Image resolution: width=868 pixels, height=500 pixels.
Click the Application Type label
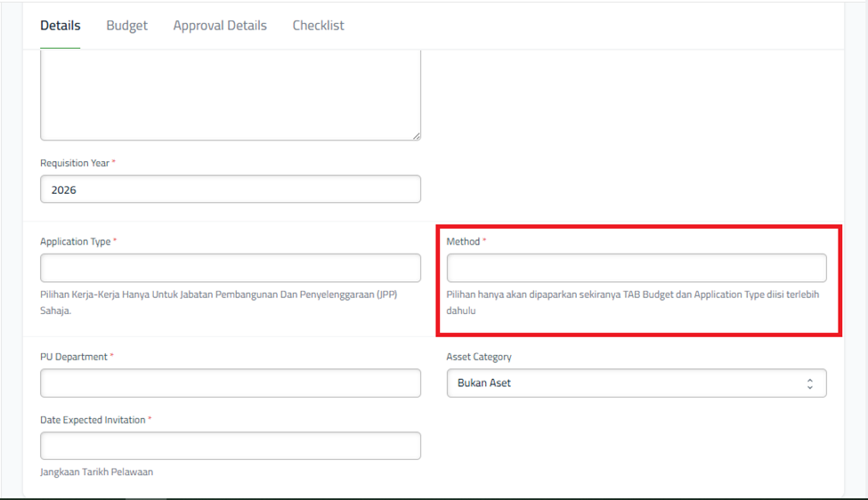[x=76, y=242]
